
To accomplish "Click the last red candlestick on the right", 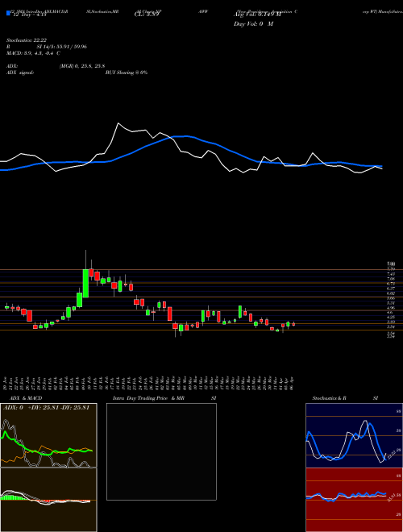I will coord(293,324).
